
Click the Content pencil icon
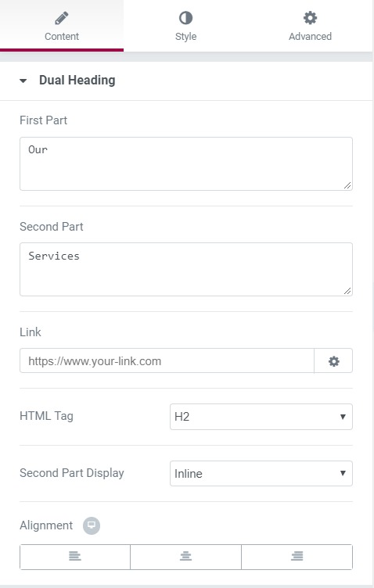tap(62, 18)
